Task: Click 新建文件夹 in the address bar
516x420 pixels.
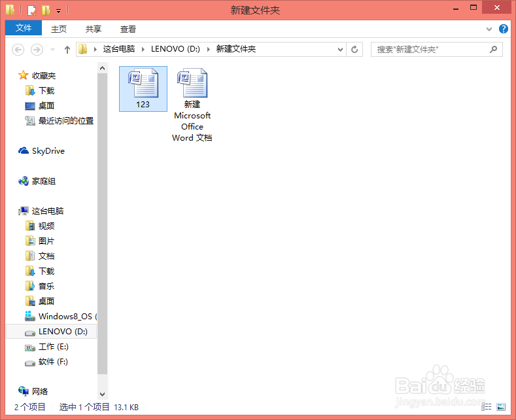Action: click(x=235, y=49)
